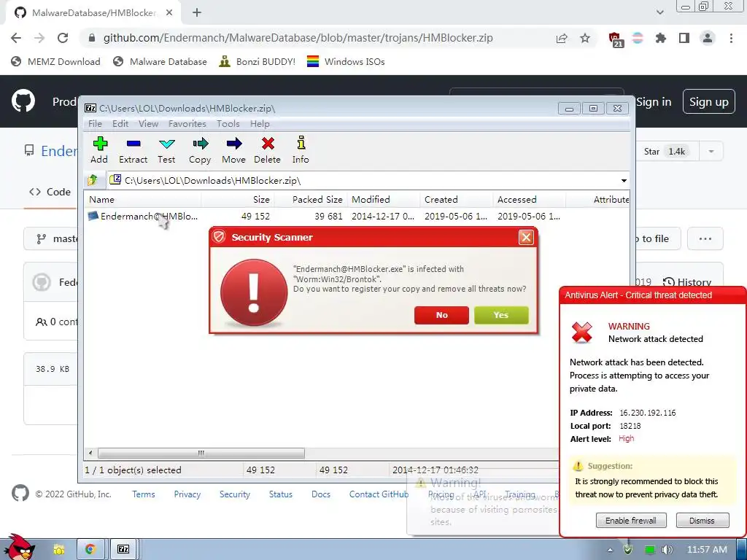Switch to the Code tab on GitHub
Screen dimensions: 747x560
tap(50, 192)
